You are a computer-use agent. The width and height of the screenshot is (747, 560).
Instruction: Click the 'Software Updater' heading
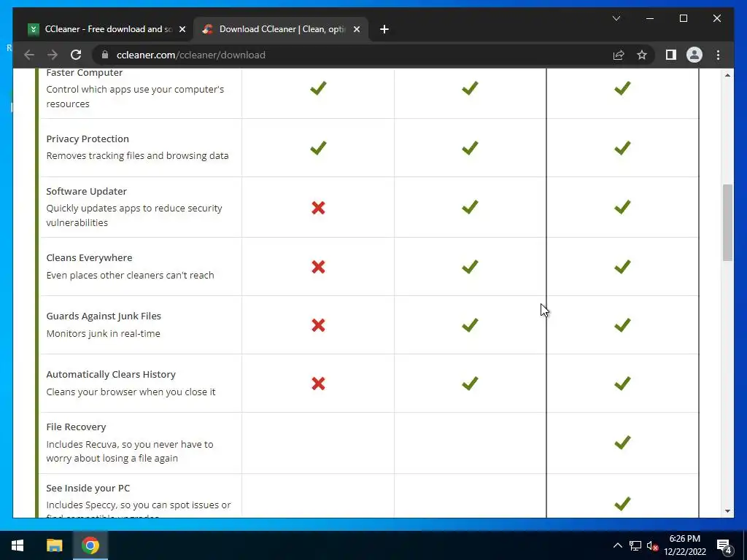pyautogui.click(x=86, y=191)
